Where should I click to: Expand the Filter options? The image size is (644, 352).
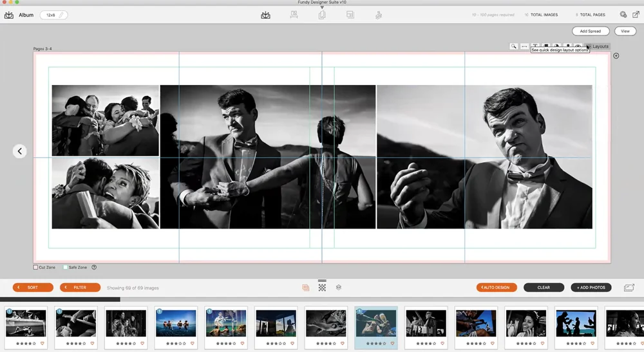[x=80, y=288]
